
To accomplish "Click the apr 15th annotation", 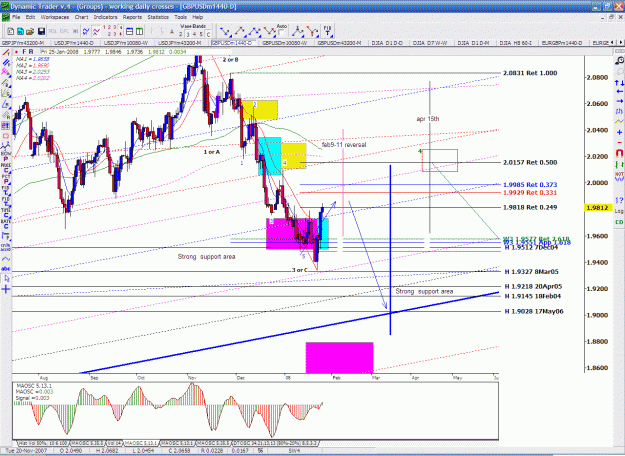I will coord(428,119).
